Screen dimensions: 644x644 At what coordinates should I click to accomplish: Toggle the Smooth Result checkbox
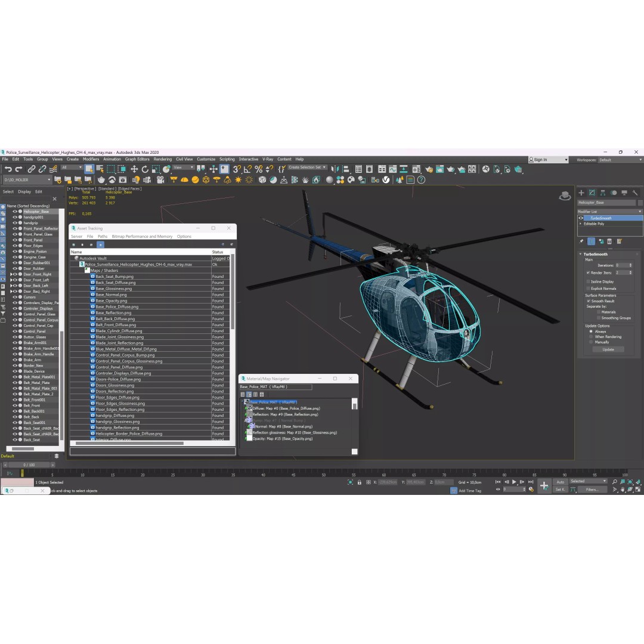[x=588, y=301]
